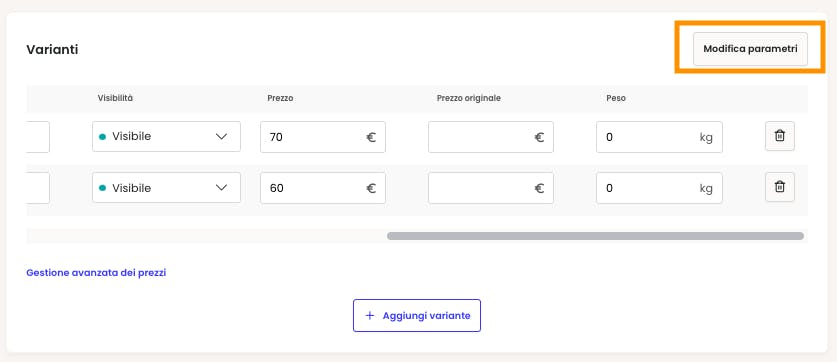
Task: Delete the first variant with trash icon
Action: 779,136
